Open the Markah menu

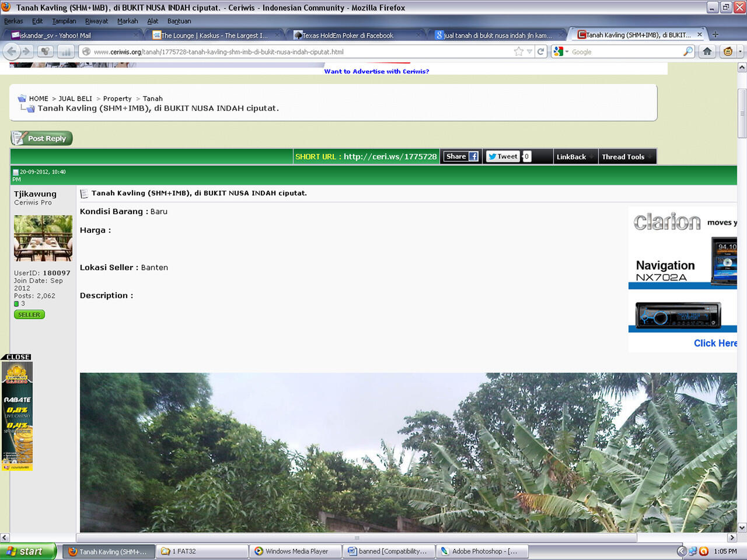click(x=127, y=21)
